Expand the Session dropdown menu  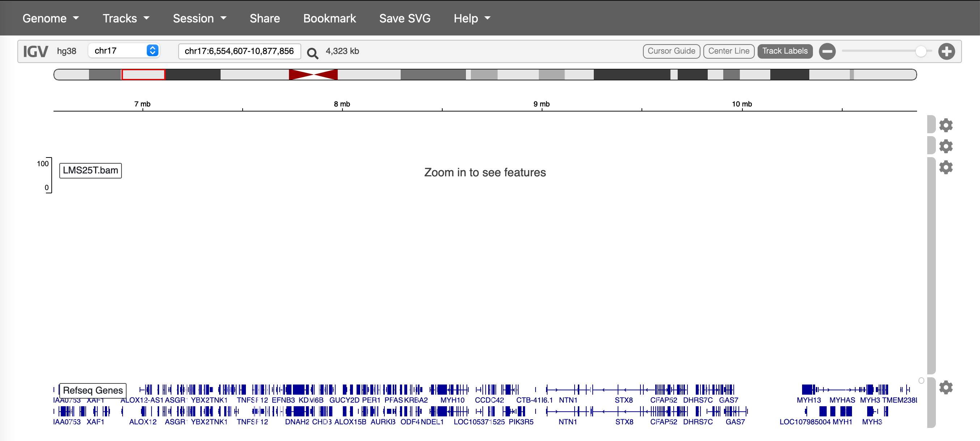pyautogui.click(x=199, y=18)
